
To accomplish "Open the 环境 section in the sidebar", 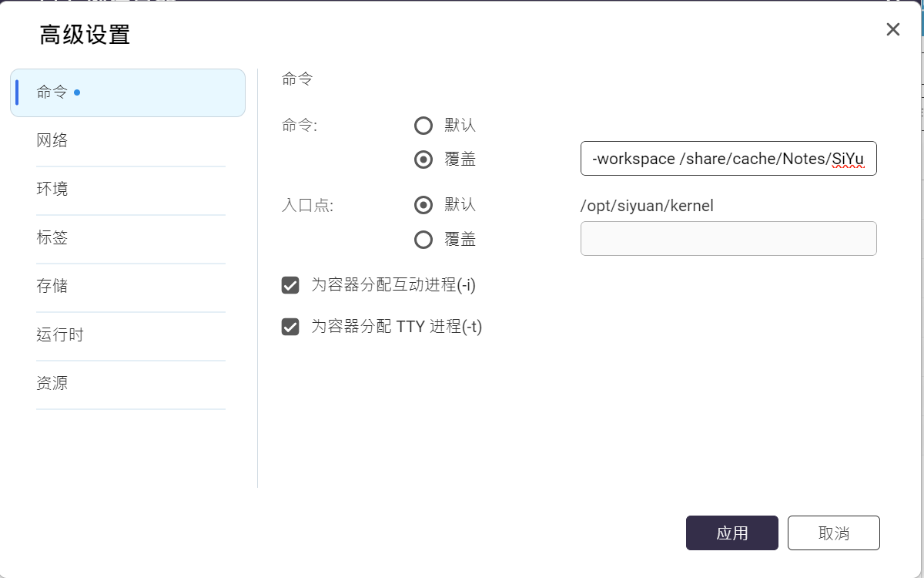I will 52,189.
